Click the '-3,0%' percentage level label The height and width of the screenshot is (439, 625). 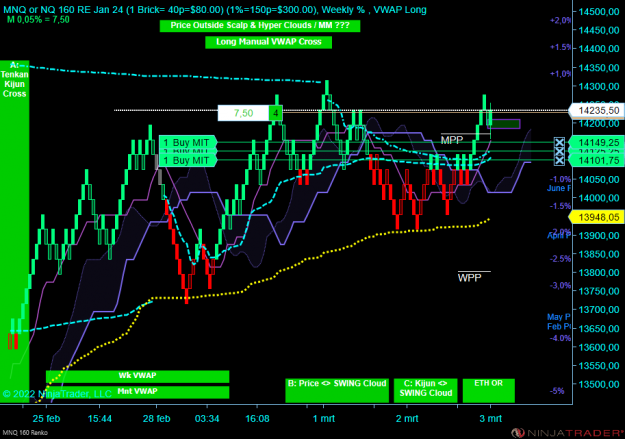(x=561, y=285)
